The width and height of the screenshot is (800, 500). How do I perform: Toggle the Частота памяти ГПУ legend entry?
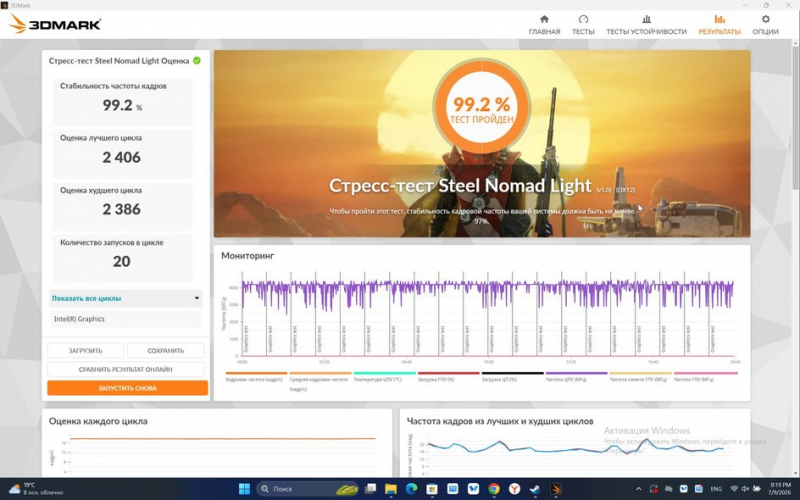(x=640, y=377)
